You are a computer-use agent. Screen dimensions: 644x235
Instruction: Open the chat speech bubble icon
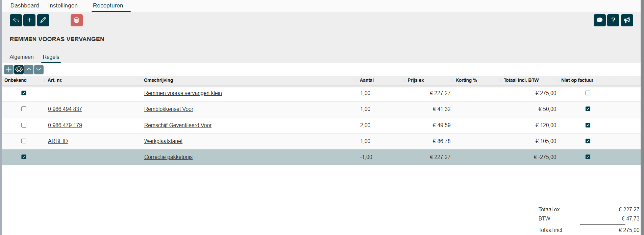click(599, 20)
